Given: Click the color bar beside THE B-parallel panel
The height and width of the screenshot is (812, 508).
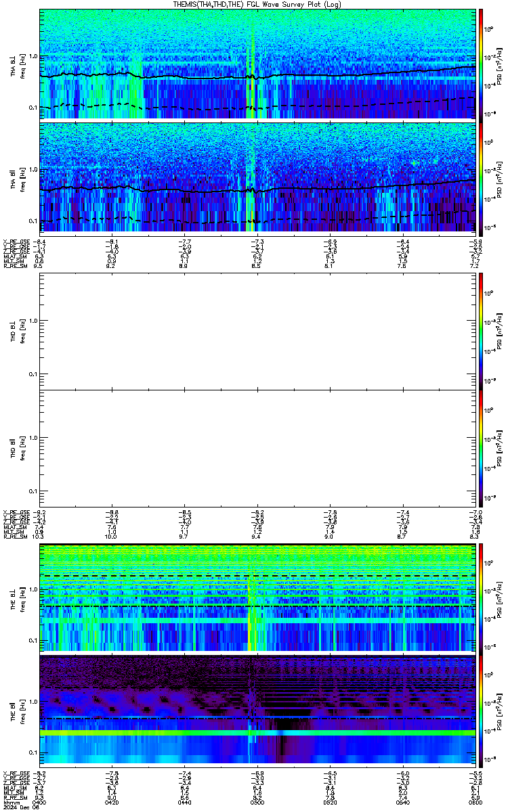Looking at the screenshot, I should tap(482, 710).
